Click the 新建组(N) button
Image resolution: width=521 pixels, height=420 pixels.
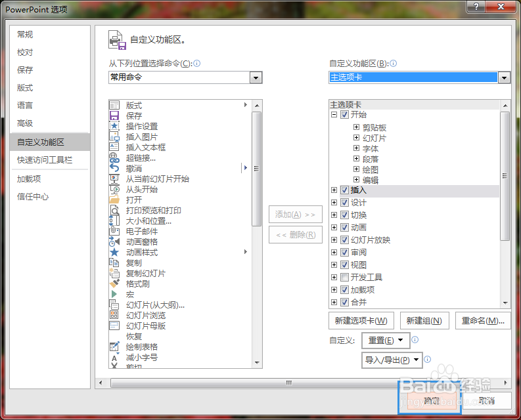click(x=424, y=321)
